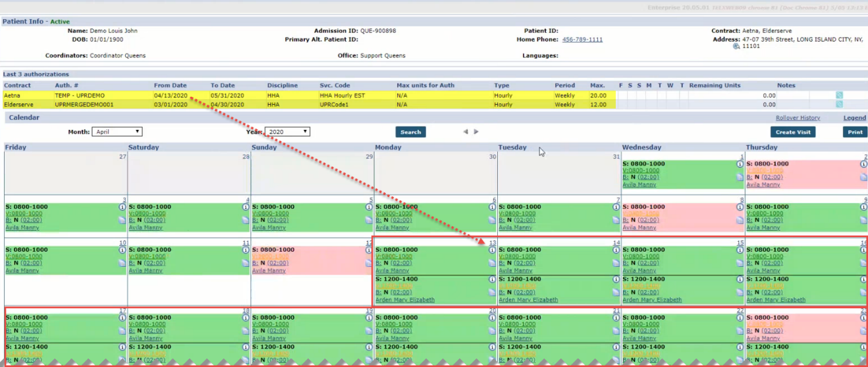Open info icon for April 1 shift

coord(740,164)
